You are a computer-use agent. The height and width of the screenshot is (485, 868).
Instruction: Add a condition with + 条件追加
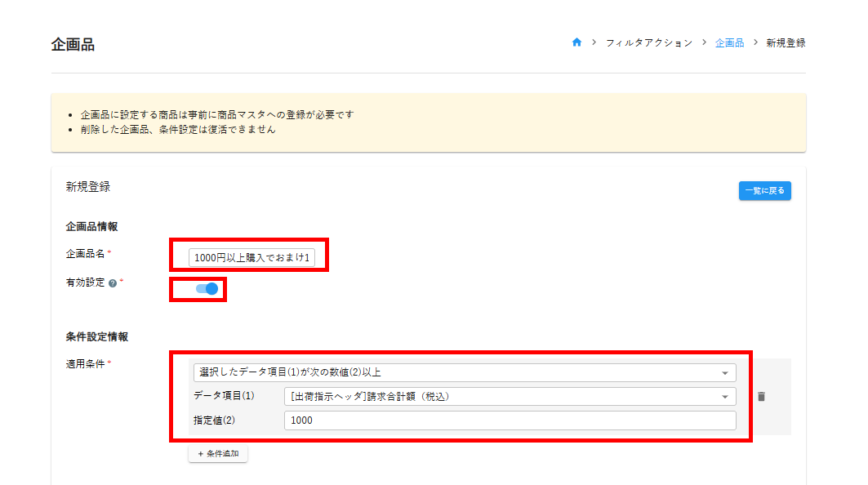(218, 454)
